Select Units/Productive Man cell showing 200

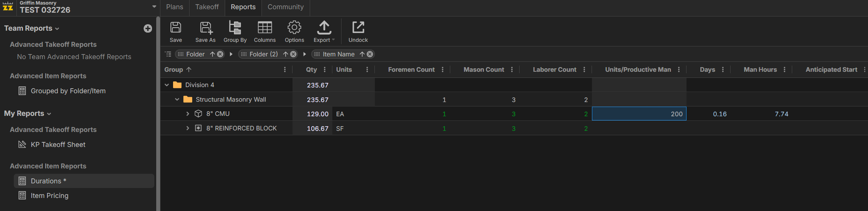[x=639, y=114]
